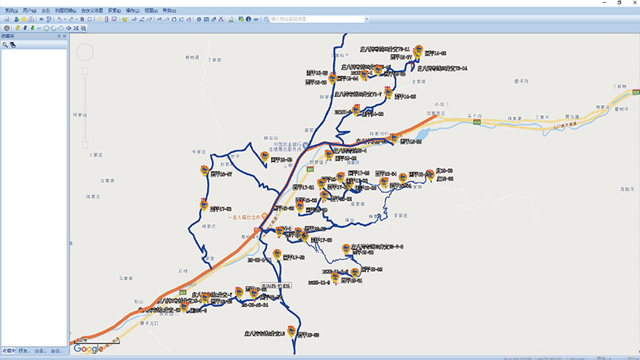Viewport: 640px width, 360px height.
Task: Click the save disk icon in toolbar
Action: click(x=7, y=19)
